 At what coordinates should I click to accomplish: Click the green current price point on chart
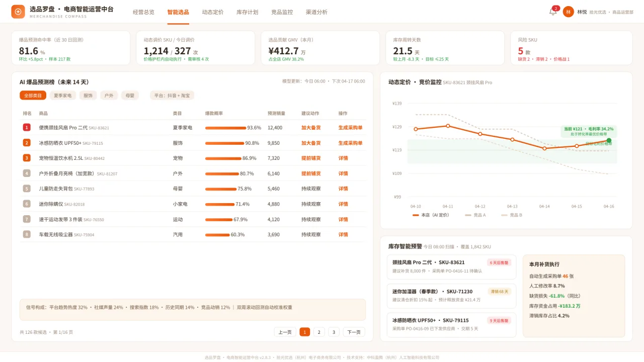(609, 141)
